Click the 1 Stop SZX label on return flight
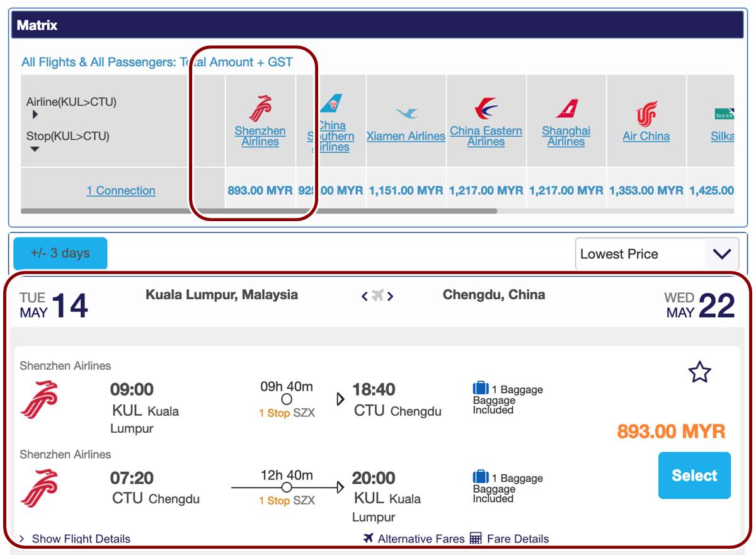Image resolution: width=756 pixels, height=555 pixels. pyautogui.click(x=287, y=501)
